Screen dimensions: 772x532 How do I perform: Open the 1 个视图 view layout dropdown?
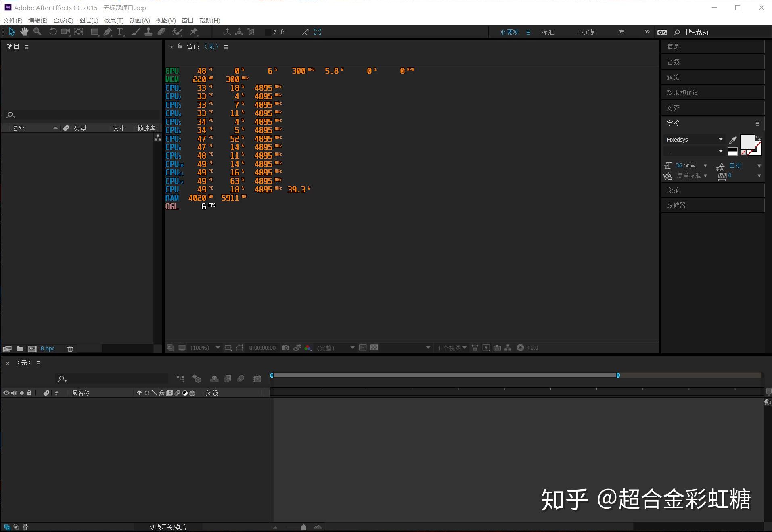coord(452,348)
